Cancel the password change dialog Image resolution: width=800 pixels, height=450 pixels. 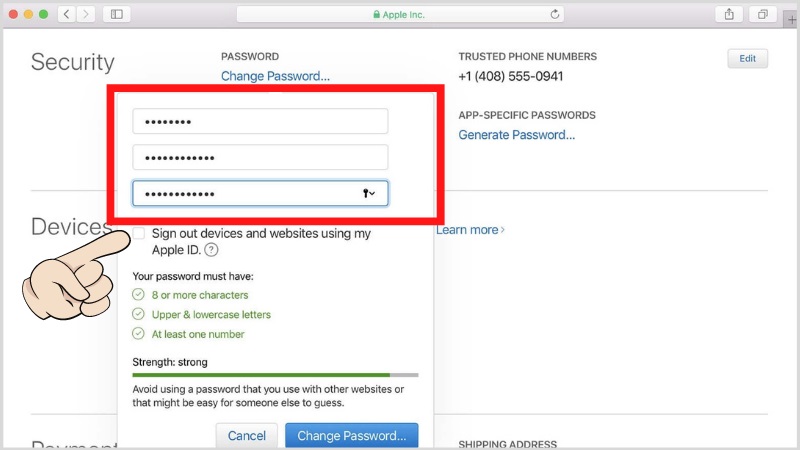[247, 436]
